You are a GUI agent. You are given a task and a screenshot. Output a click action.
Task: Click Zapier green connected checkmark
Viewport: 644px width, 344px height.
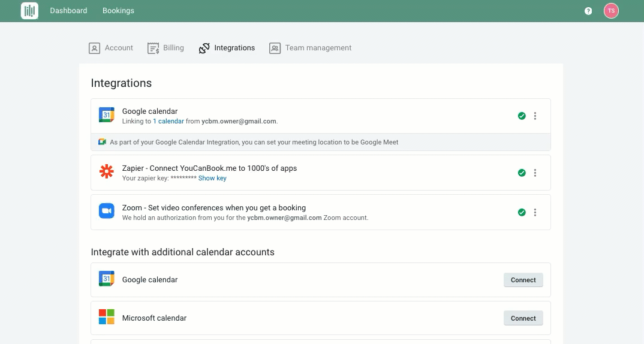click(522, 173)
